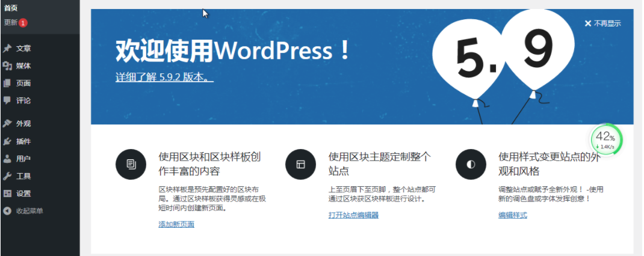Click the 页面 pages icon in sidebar
Viewport: 644px width, 256px height.
7,84
